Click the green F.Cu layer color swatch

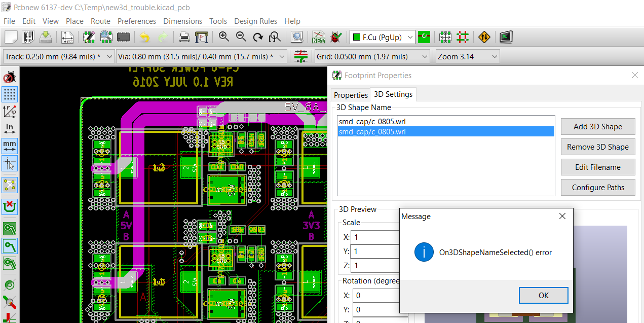pos(357,37)
